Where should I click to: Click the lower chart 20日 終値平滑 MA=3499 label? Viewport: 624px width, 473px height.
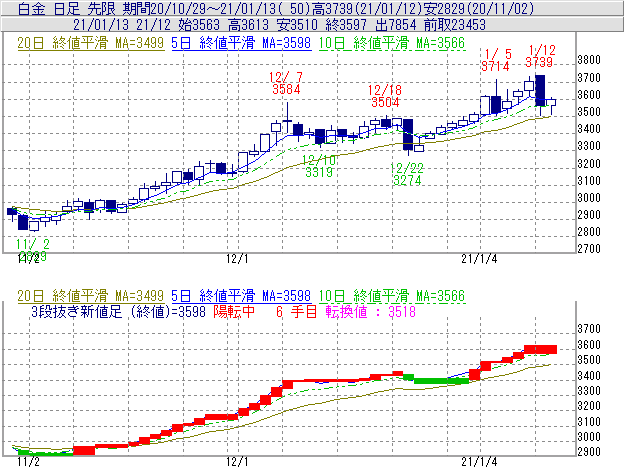coord(90,296)
